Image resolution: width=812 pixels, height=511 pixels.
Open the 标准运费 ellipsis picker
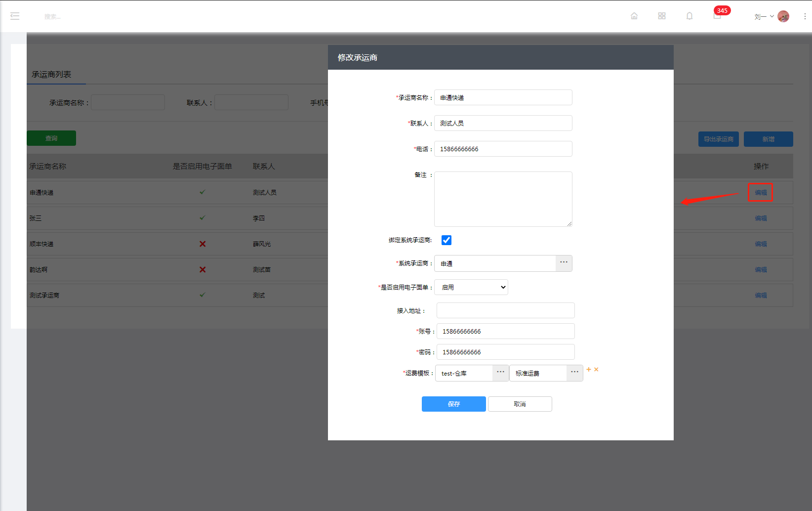coord(575,373)
